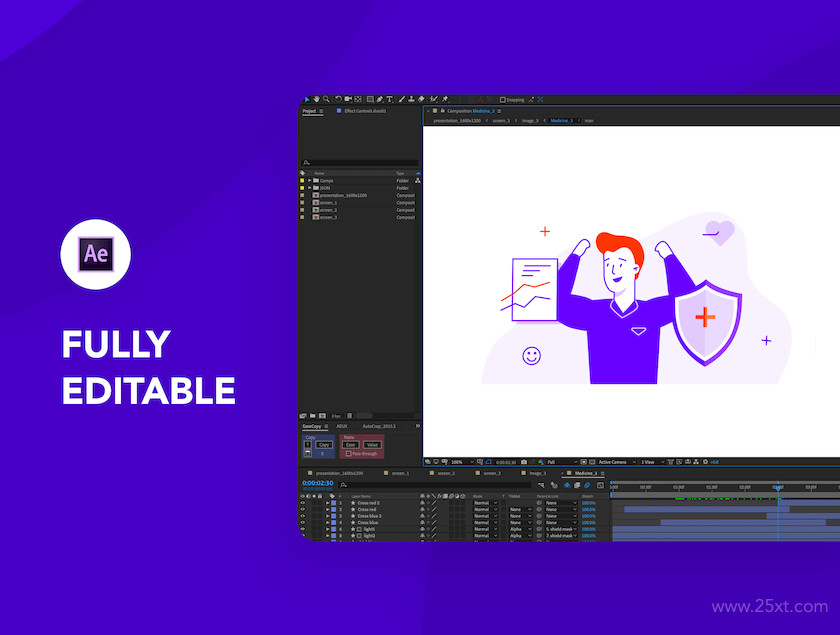Select the Rectangle shape tool
The height and width of the screenshot is (635, 840).
[370, 99]
